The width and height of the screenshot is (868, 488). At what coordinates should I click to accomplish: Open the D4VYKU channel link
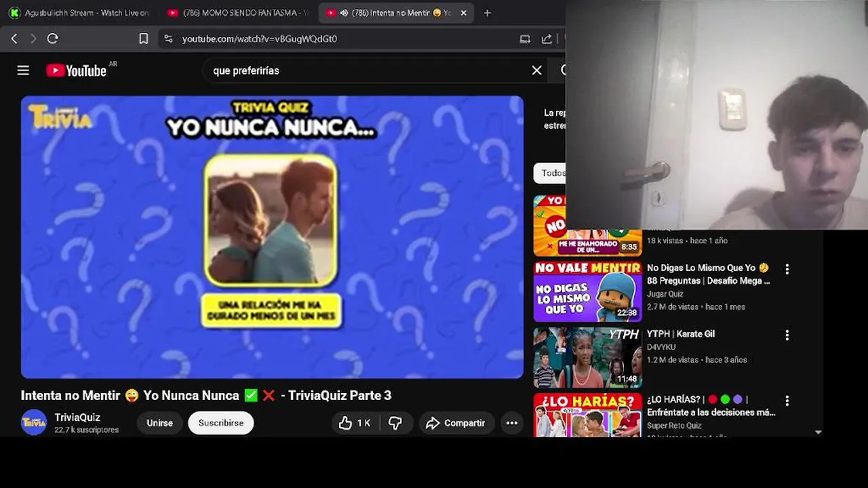pos(661,347)
